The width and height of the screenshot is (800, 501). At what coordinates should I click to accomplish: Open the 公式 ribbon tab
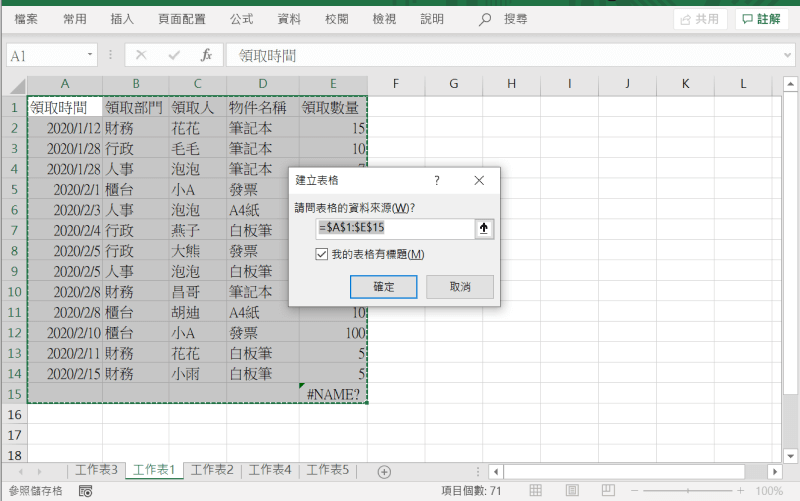coord(241,19)
